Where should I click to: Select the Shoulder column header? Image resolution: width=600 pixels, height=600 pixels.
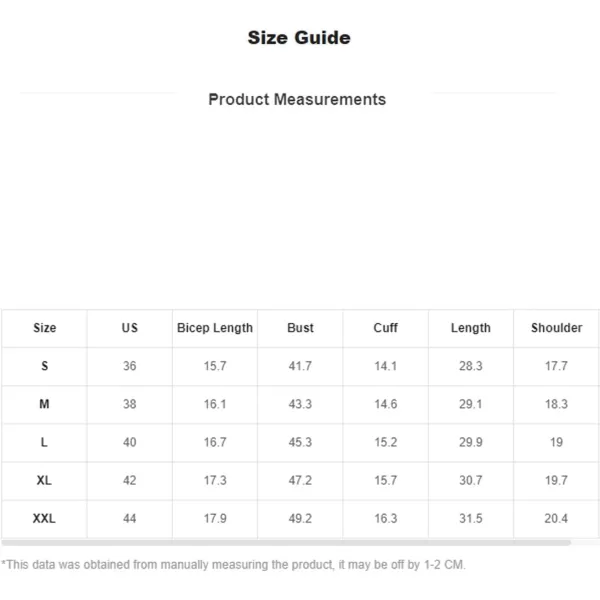tap(556, 328)
